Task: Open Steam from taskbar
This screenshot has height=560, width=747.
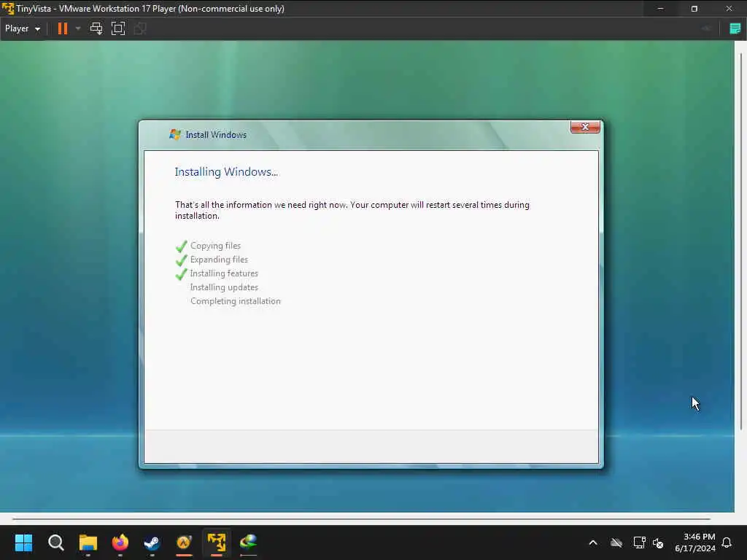Action: [x=152, y=542]
